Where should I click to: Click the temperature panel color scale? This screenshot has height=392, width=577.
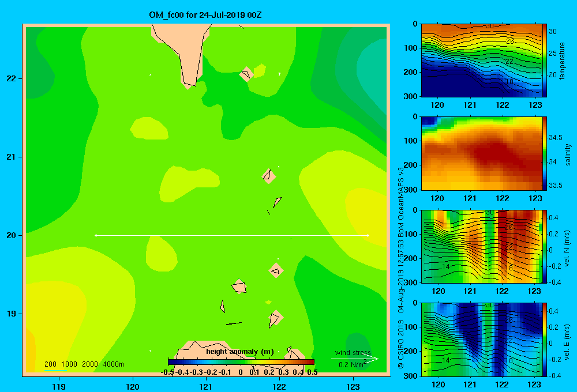pos(545,61)
